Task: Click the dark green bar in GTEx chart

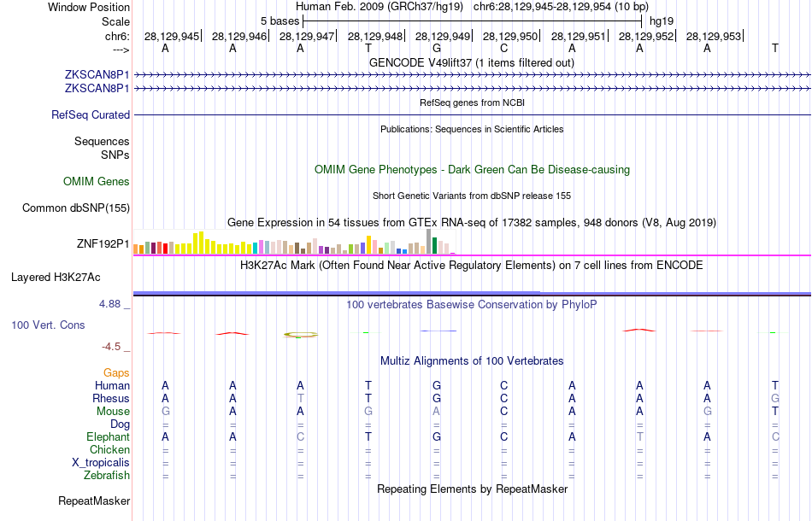Action: click(434, 246)
